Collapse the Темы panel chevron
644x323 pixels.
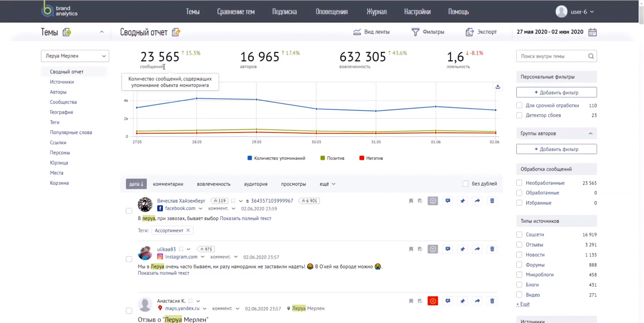pos(102,32)
